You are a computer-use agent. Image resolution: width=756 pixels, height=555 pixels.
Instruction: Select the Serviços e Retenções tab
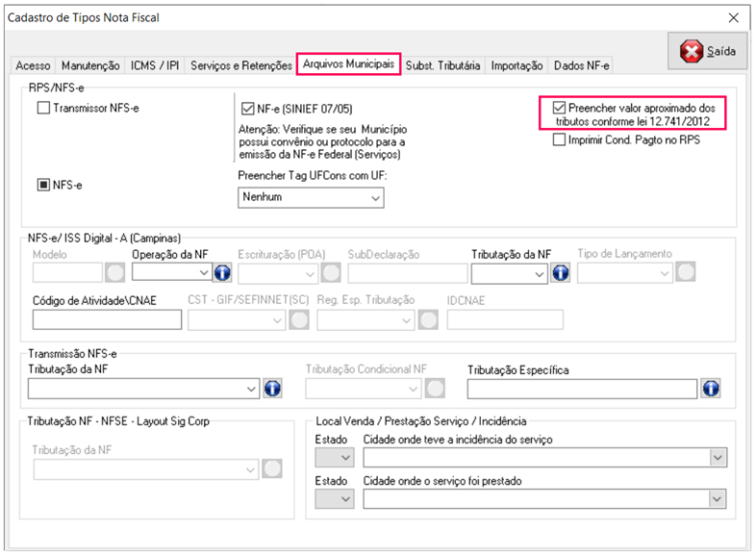(240, 66)
